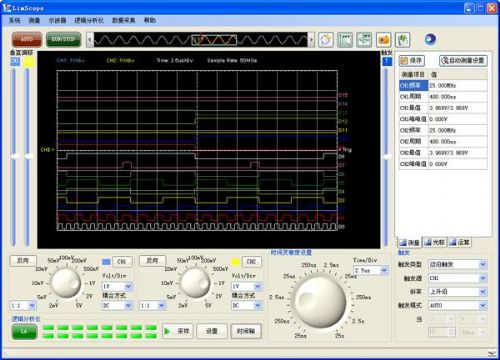Screen dimensions: 500x360
Task: Click the green T cursor-frame toolbar icon
Action: pyautogui.click(x=345, y=40)
